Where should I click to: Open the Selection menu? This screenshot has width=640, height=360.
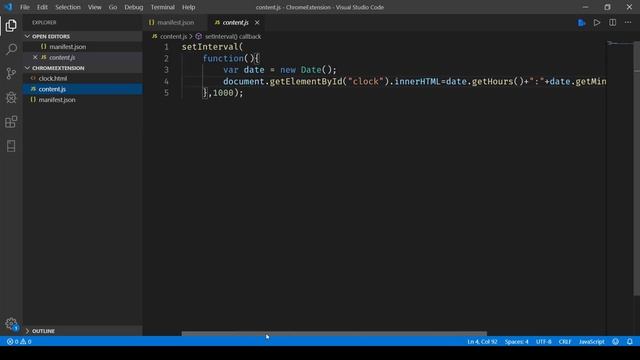point(68,7)
